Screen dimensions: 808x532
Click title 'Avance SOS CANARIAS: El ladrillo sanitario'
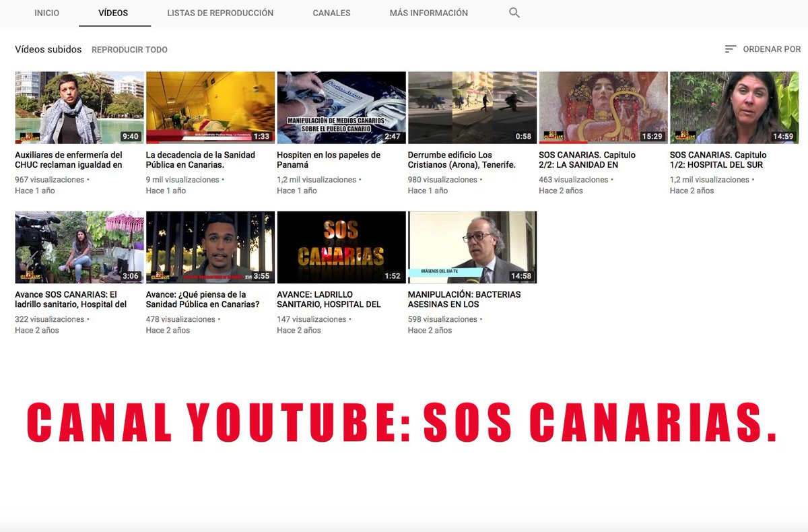(x=71, y=300)
